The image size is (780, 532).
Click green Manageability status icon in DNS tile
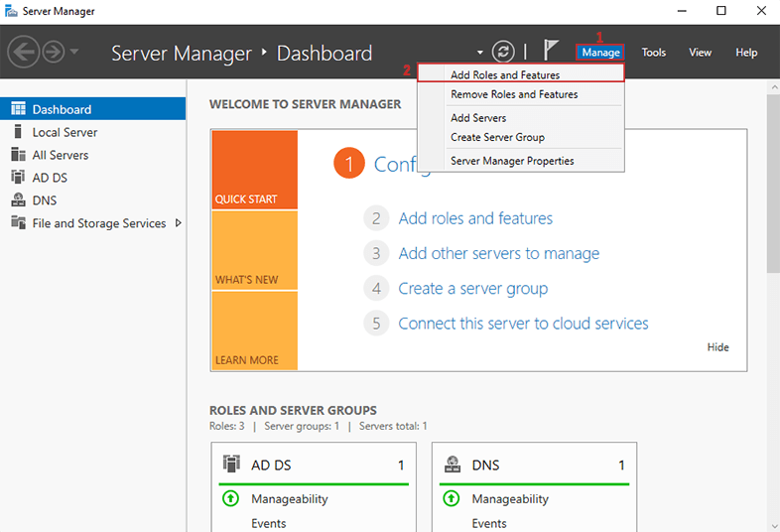(452, 498)
